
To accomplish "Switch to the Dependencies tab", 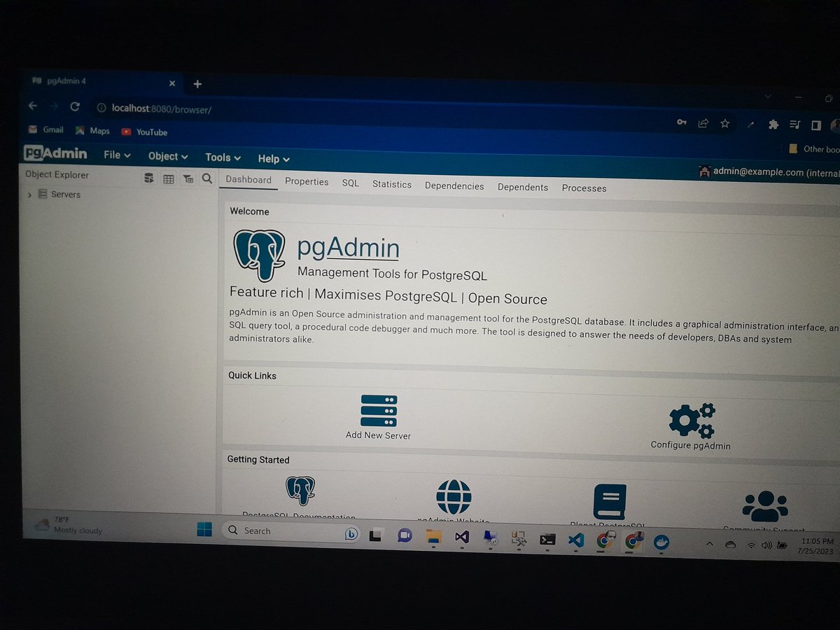I will coord(454,186).
